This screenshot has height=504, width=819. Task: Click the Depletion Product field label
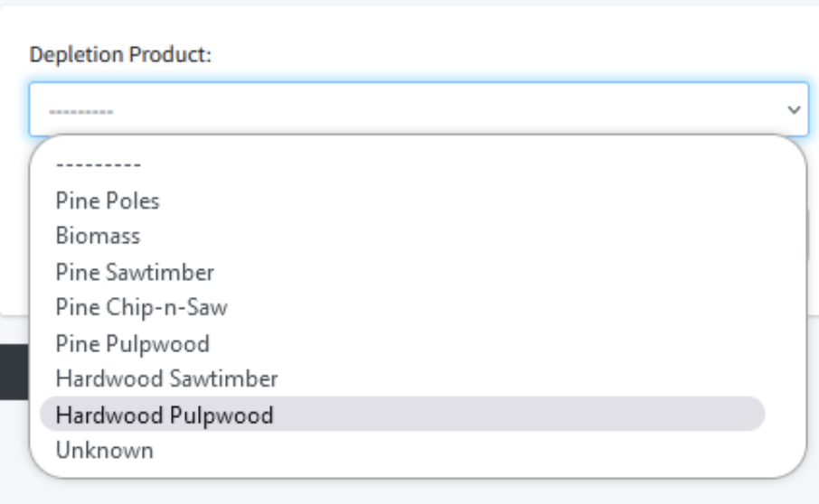click(x=120, y=54)
